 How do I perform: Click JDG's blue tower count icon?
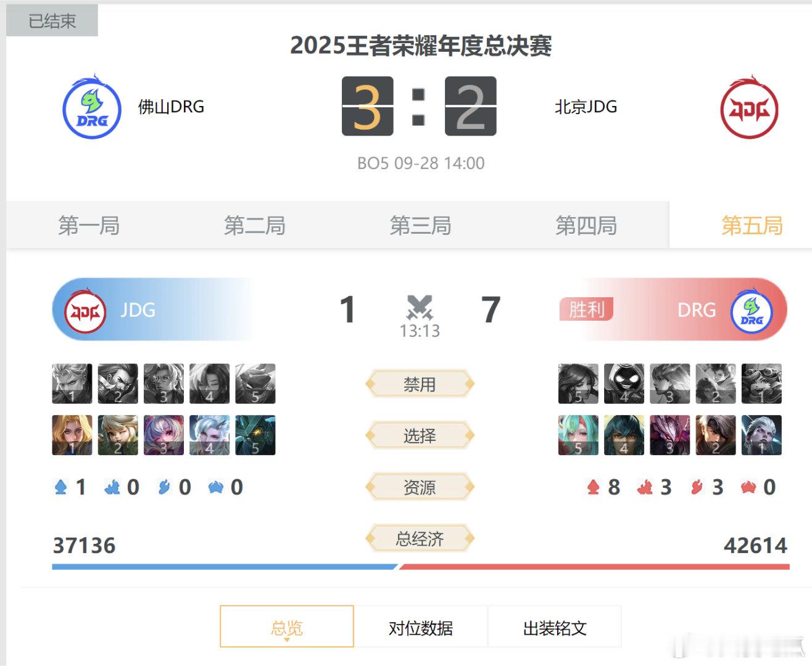coord(60,488)
